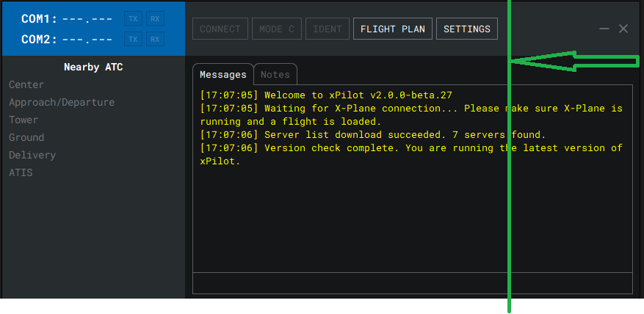The height and width of the screenshot is (314, 644).
Task: Toggle the COM2 TX indicator
Action: point(133,39)
